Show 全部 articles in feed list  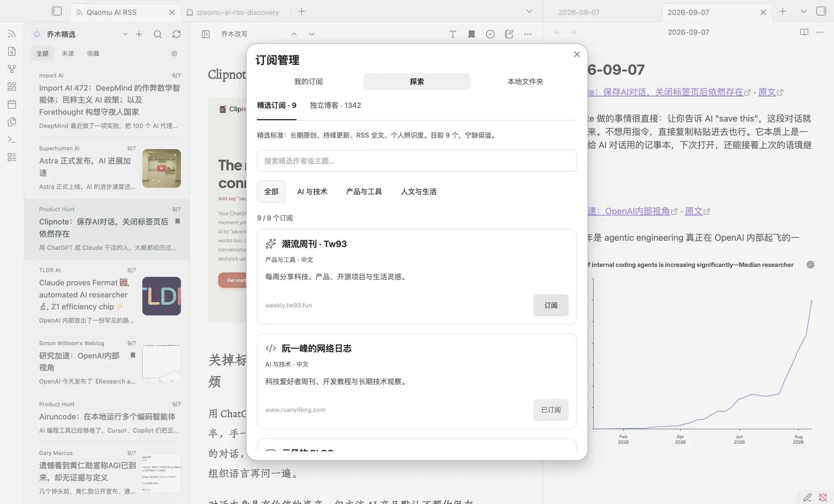42,53
